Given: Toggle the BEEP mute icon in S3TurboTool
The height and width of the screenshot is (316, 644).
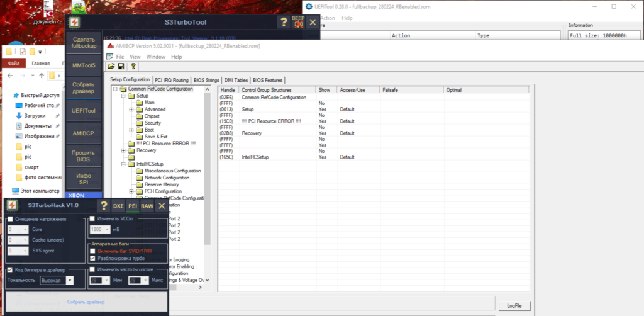Looking at the screenshot, I should tap(297, 22).
